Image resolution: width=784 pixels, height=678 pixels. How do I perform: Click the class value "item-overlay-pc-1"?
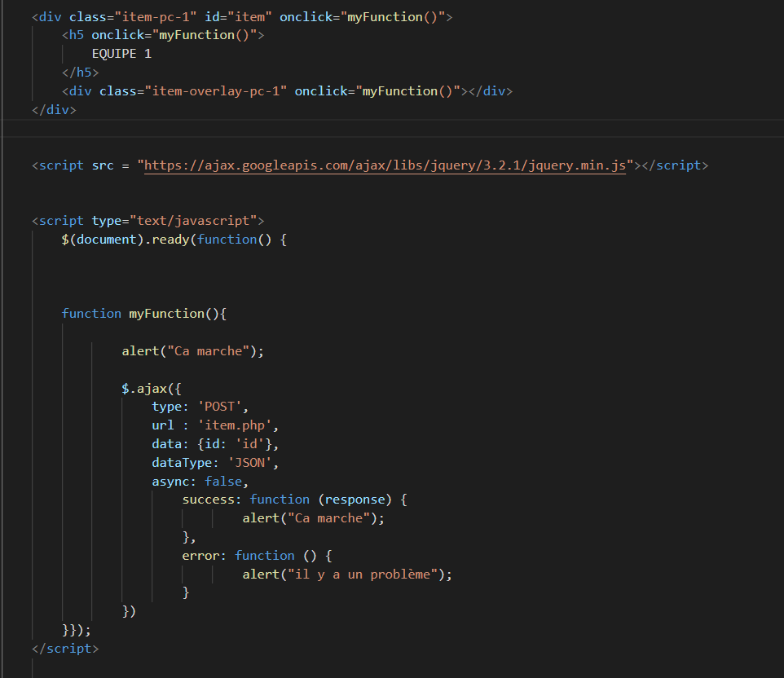(x=216, y=91)
